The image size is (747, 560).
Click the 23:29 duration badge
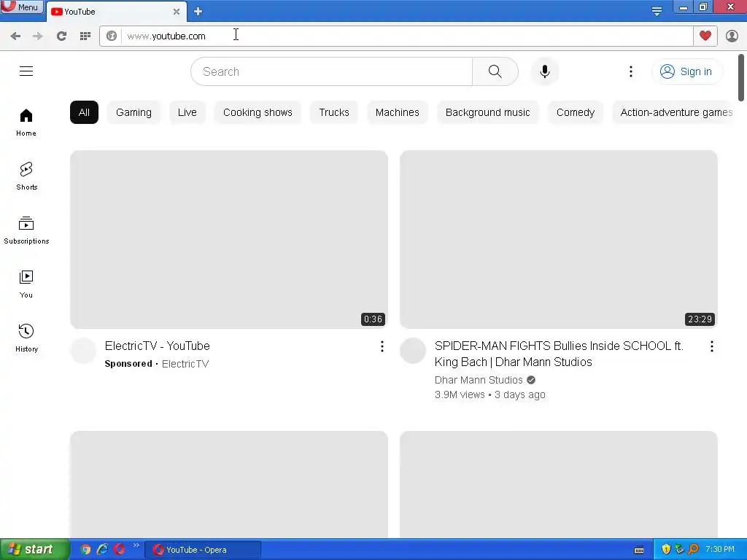[700, 319]
